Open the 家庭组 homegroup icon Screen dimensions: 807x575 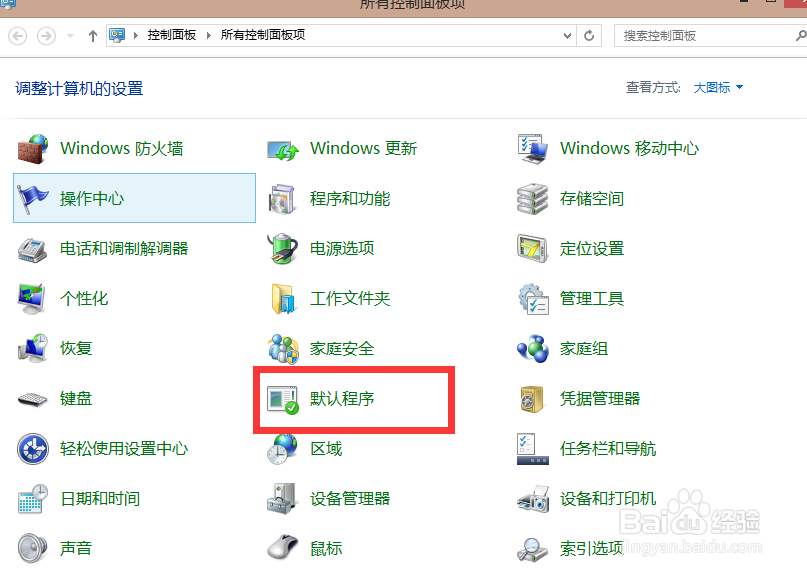tap(533, 349)
